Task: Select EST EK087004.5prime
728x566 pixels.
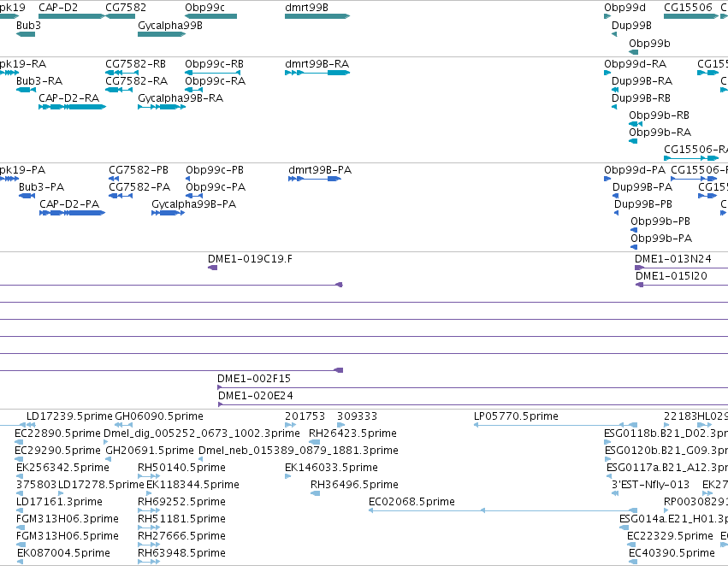Action: click(20, 562)
